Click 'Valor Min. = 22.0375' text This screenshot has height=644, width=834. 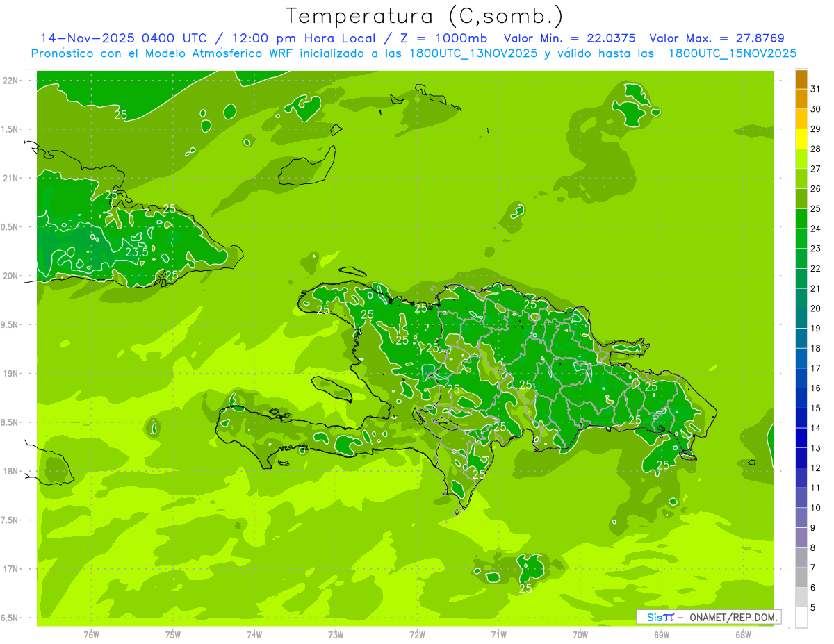tap(571, 38)
